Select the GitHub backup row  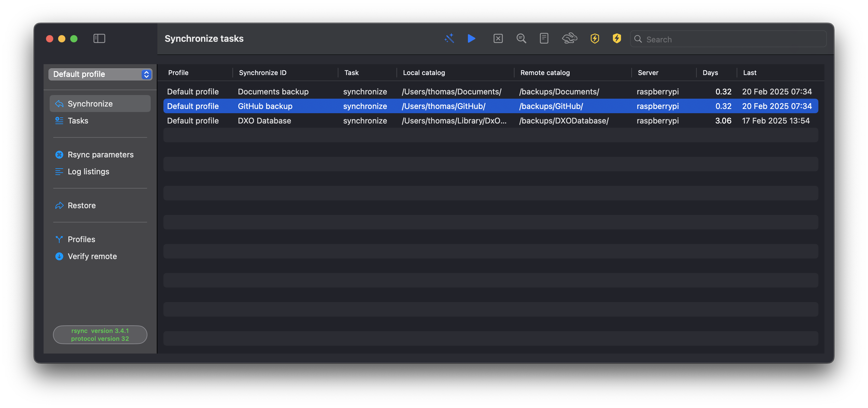491,106
